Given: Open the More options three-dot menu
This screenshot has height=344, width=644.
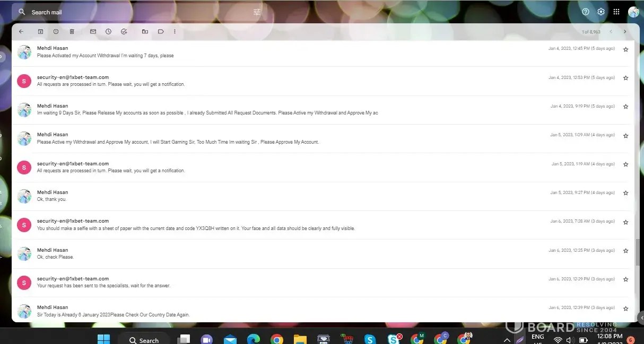Looking at the screenshot, I should [175, 32].
